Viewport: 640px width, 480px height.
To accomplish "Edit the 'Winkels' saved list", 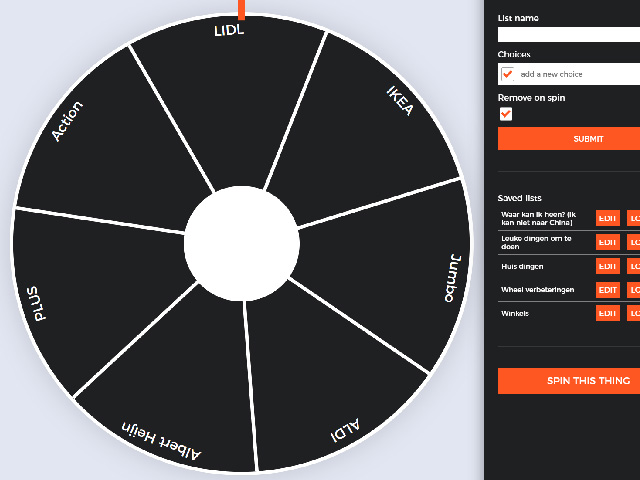I will point(607,313).
